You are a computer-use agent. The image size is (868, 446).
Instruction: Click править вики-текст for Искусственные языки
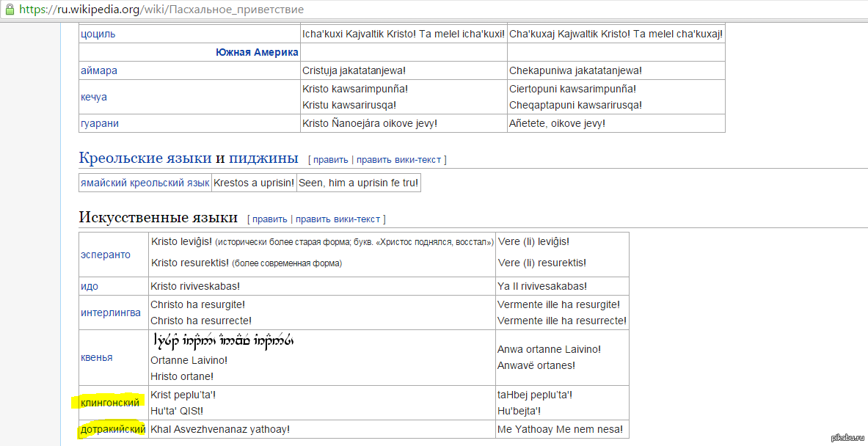pyautogui.click(x=338, y=219)
